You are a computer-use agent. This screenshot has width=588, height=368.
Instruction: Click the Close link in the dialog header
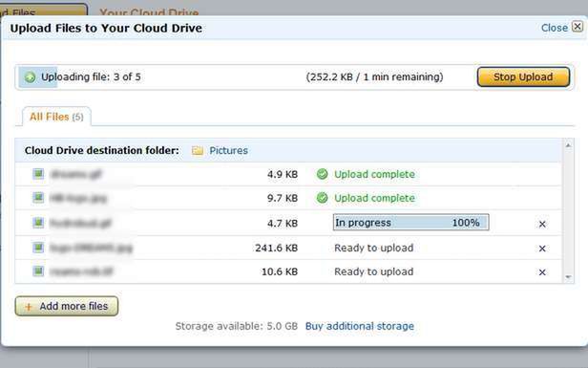tap(555, 28)
